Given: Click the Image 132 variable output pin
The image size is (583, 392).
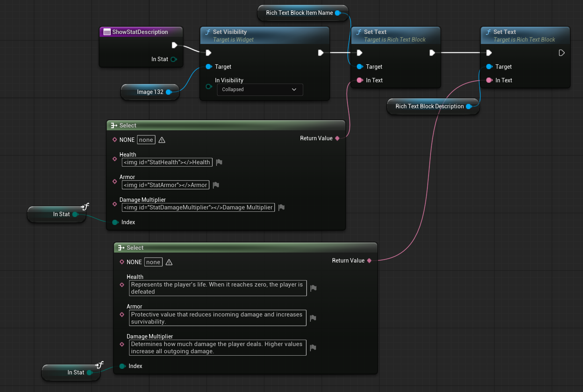Looking at the screenshot, I should pos(169,92).
